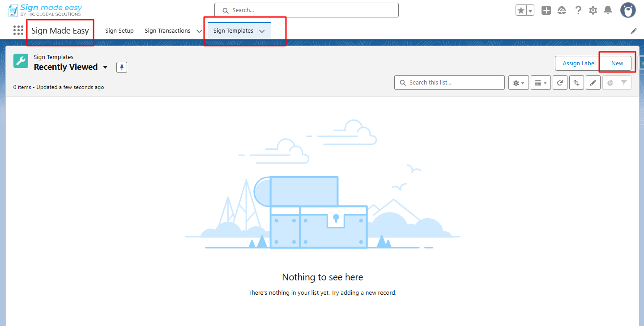Open List View Controls gear dropdown

519,83
